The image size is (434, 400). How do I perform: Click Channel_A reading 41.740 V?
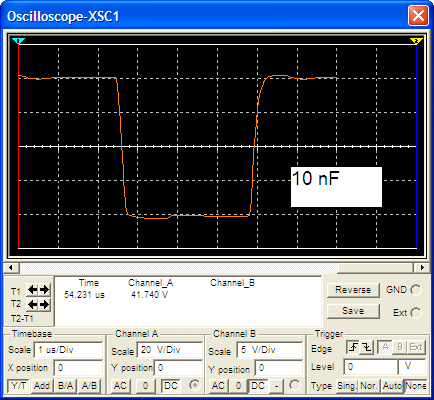point(150,295)
